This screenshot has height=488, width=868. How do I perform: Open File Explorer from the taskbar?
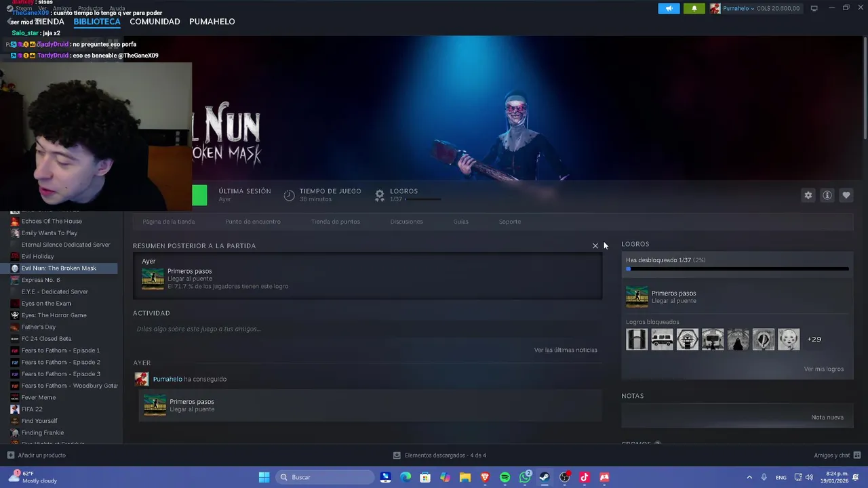465,477
